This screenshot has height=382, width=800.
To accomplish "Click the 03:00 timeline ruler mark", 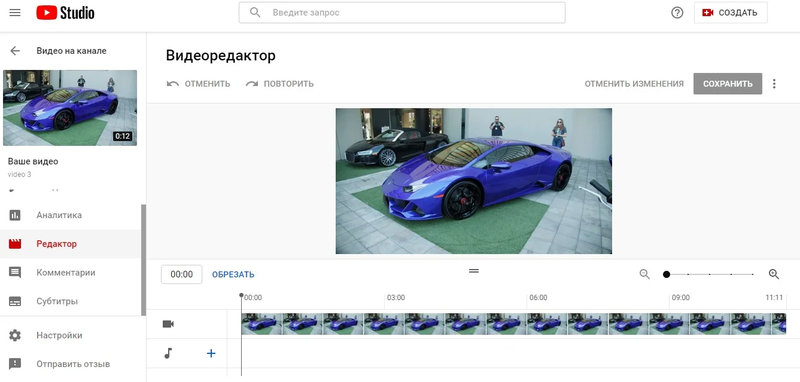I will pos(395,297).
